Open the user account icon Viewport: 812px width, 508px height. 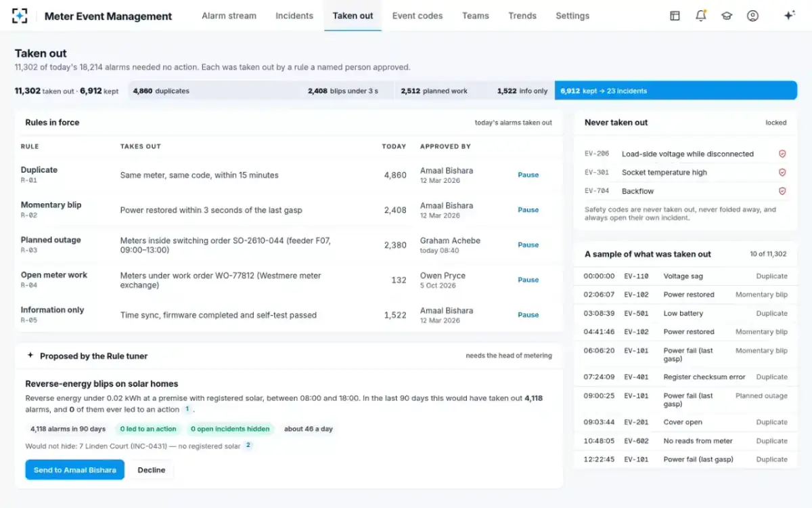click(x=752, y=16)
